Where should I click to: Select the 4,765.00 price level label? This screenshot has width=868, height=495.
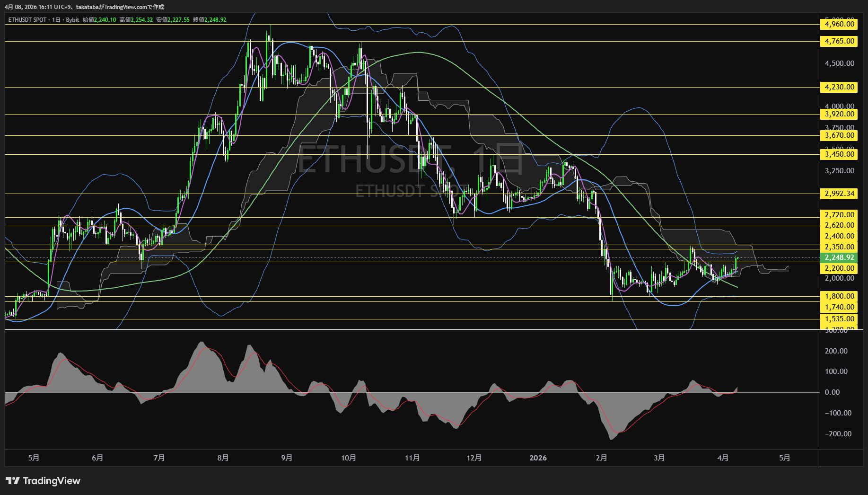coord(839,41)
